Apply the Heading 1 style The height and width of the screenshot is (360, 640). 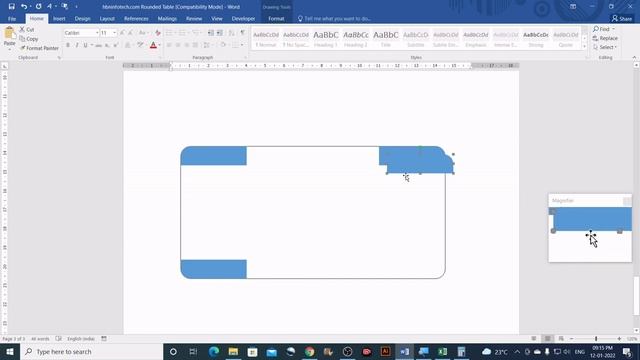click(326, 39)
